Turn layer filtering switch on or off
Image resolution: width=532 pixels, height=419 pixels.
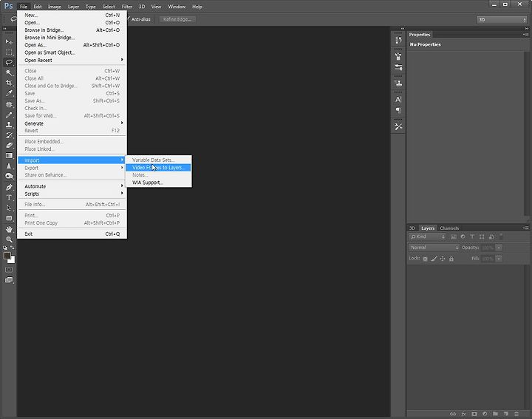[x=501, y=236]
